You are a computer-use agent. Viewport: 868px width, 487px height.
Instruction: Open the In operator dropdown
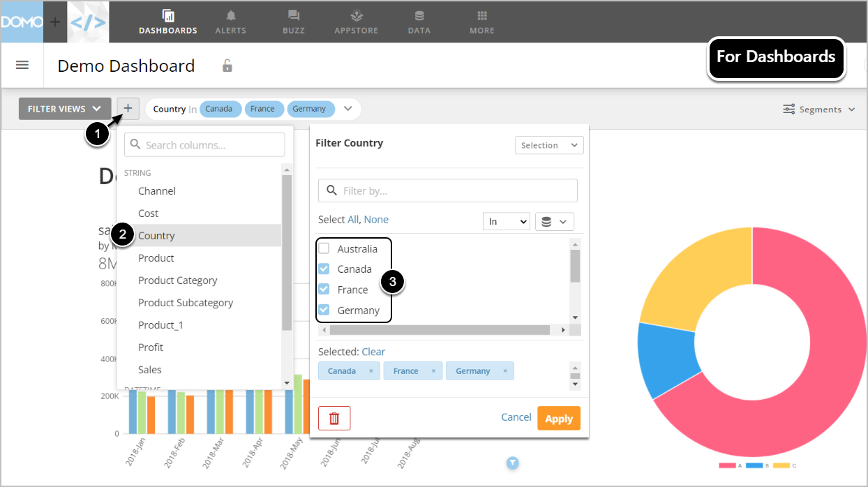click(507, 221)
